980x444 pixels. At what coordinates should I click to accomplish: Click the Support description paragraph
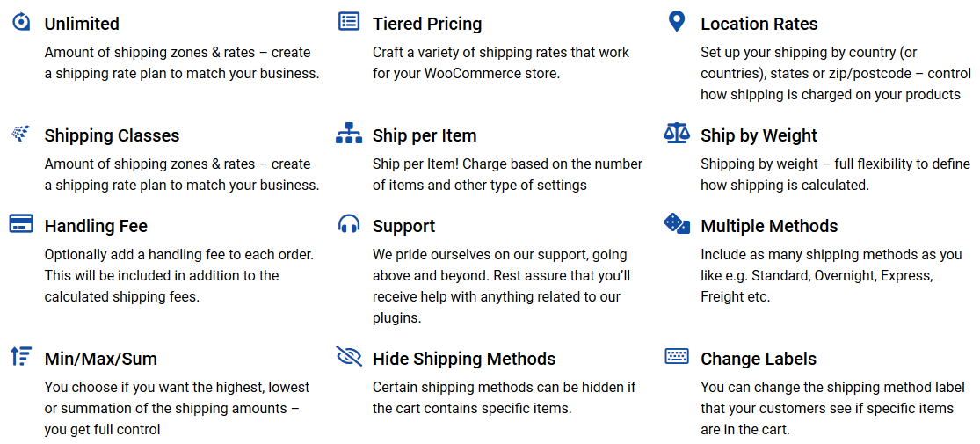tap(501, 287)
